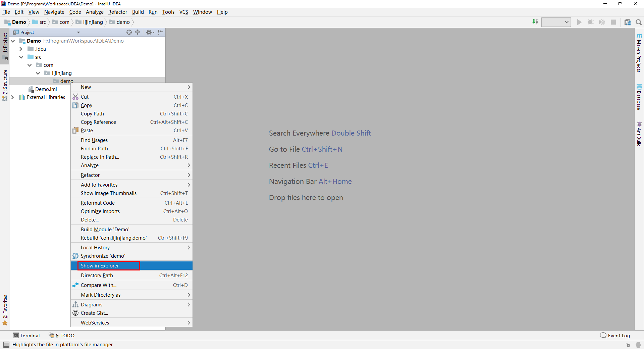
Task: Choose Copy Reference
Action: [131, 122]
